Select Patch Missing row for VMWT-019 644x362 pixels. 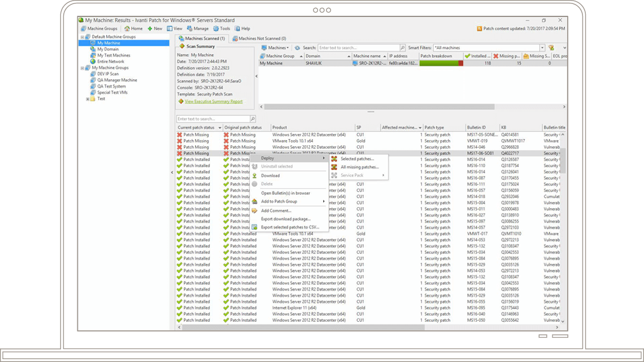tap(368, 141)
